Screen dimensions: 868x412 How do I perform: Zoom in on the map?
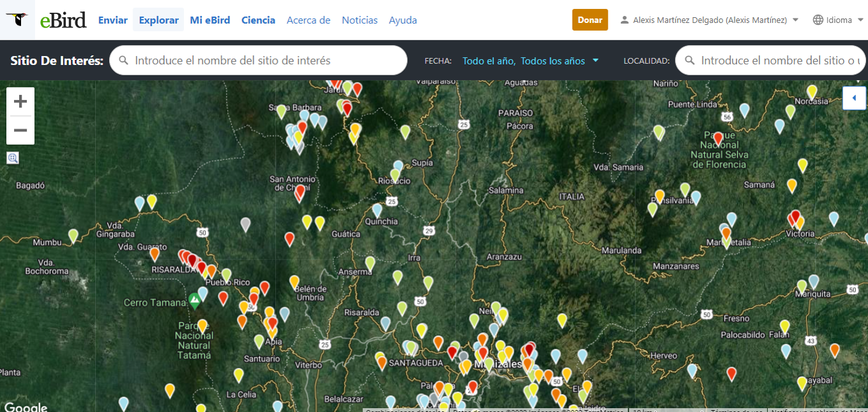click(20, 101)
